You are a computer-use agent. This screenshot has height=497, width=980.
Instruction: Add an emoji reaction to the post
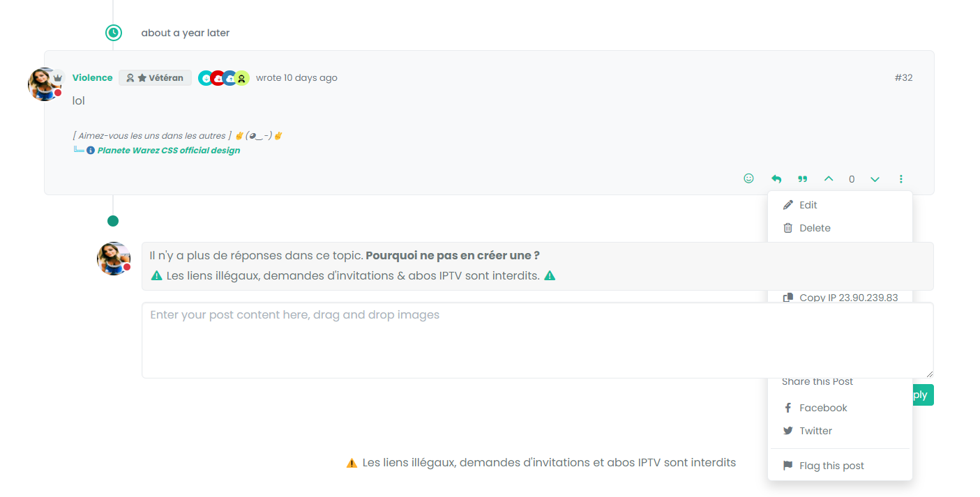[748, 178]
